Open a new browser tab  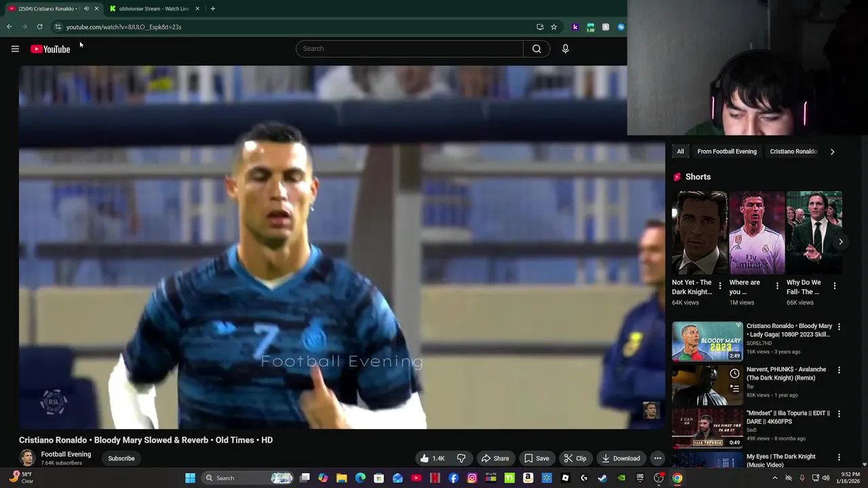coord(213,9)
